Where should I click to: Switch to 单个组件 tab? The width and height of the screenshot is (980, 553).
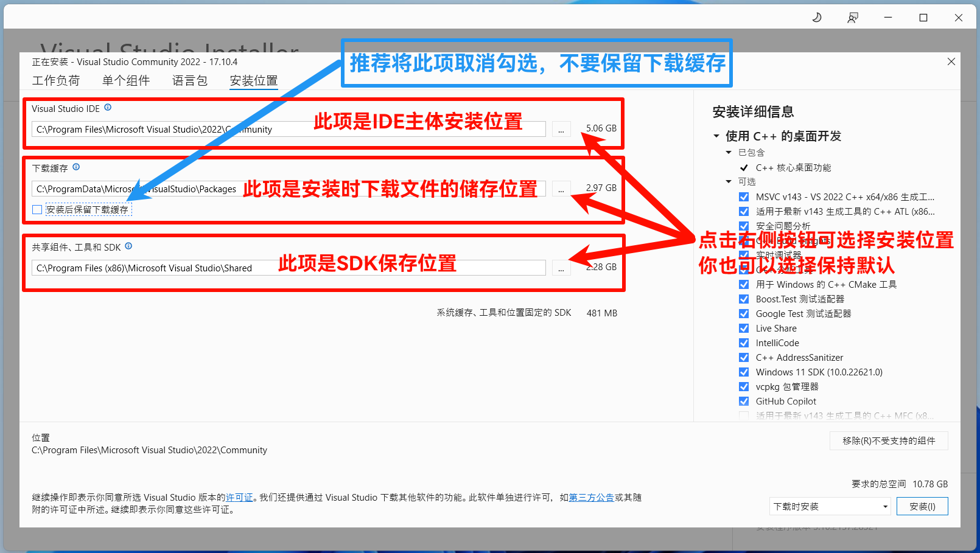126,80
